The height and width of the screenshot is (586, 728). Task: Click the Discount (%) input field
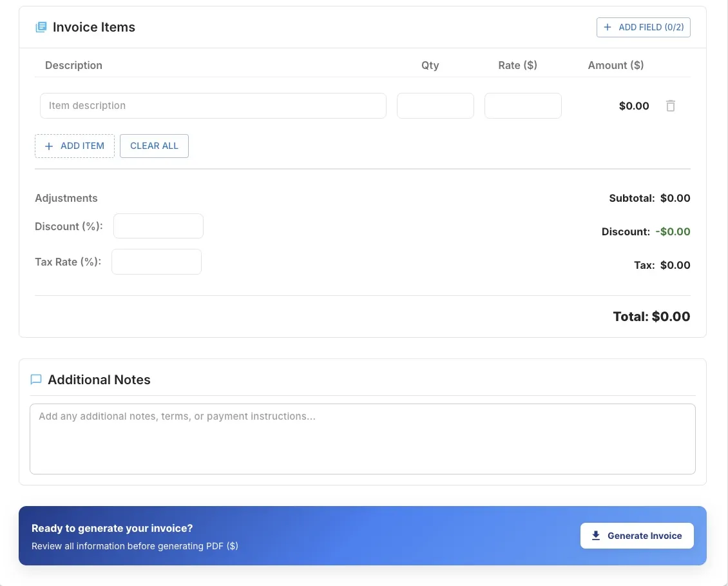[158, 226]
